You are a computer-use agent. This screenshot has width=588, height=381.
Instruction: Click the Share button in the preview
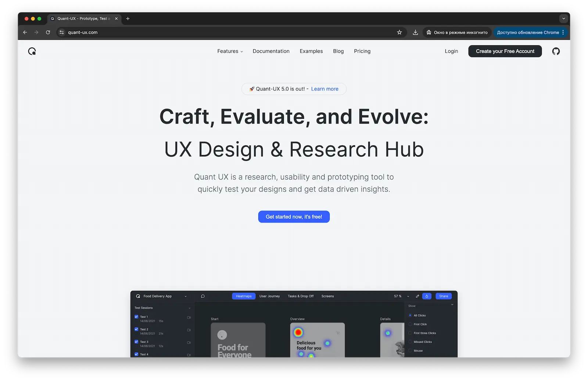tap(444, 296)
